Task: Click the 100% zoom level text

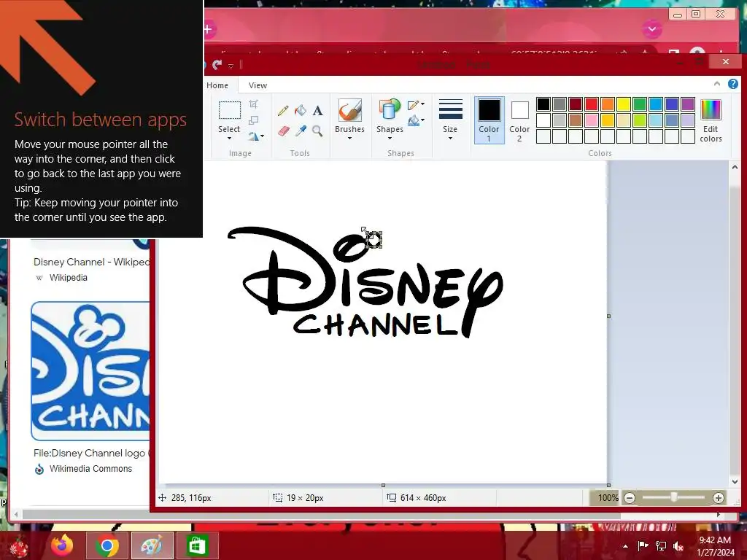Action: click(608, 498)
